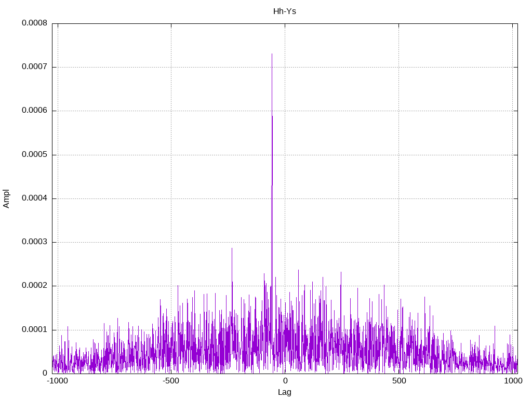Click the tallest peak tip near 0.00073
This screenshot has height=399, width=532.
click(x=272, y=54)
